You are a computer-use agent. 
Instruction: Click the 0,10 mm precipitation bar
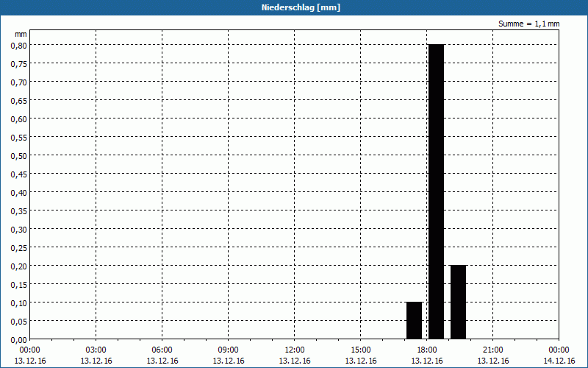tap(415, 320)
